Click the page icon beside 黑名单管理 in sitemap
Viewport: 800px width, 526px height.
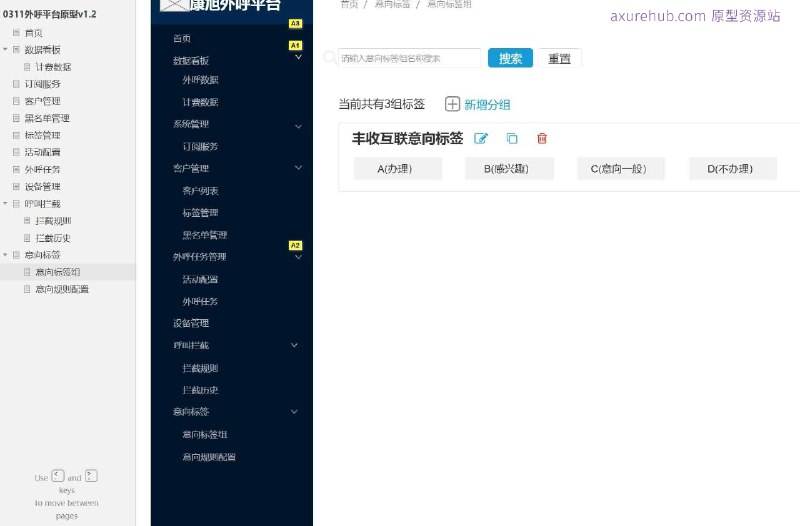tap(16, 118)
